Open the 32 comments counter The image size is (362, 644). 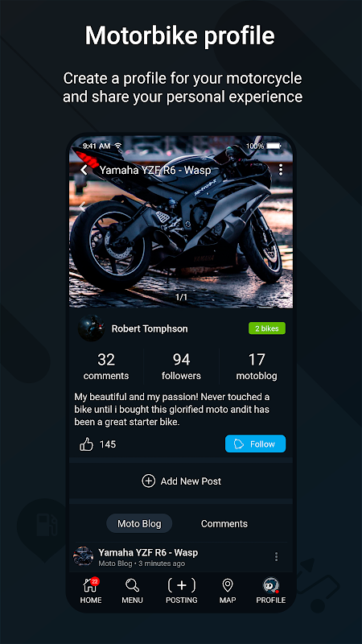[x=106, y=366]
